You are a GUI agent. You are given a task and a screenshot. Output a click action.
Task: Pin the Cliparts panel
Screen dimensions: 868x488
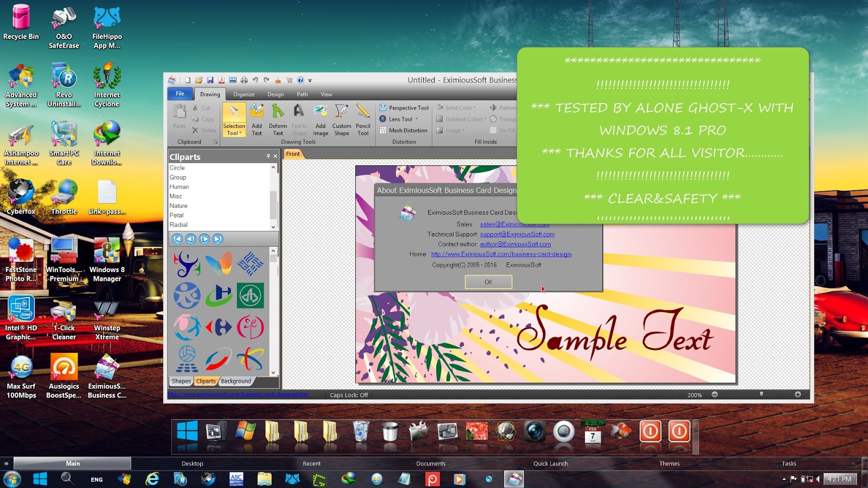click(x=268, y=156)
